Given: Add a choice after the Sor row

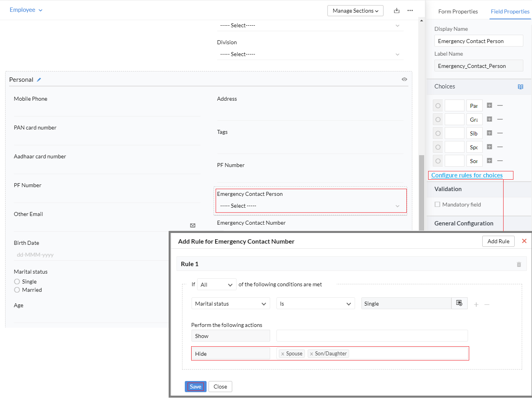Looking at the screenshot, I should (x=489, y=161).
